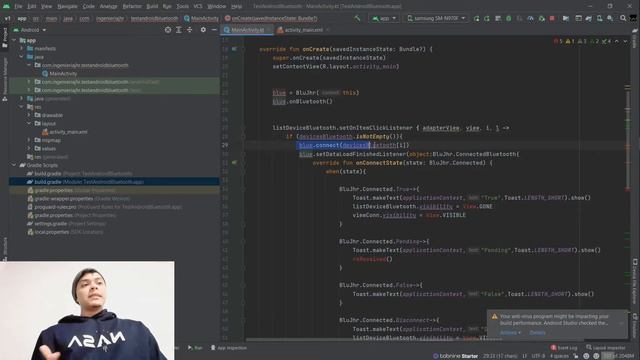Click the editor vertical scrollbar
Viewport: 640px width, 360px height.
click(x=628, y=139)
